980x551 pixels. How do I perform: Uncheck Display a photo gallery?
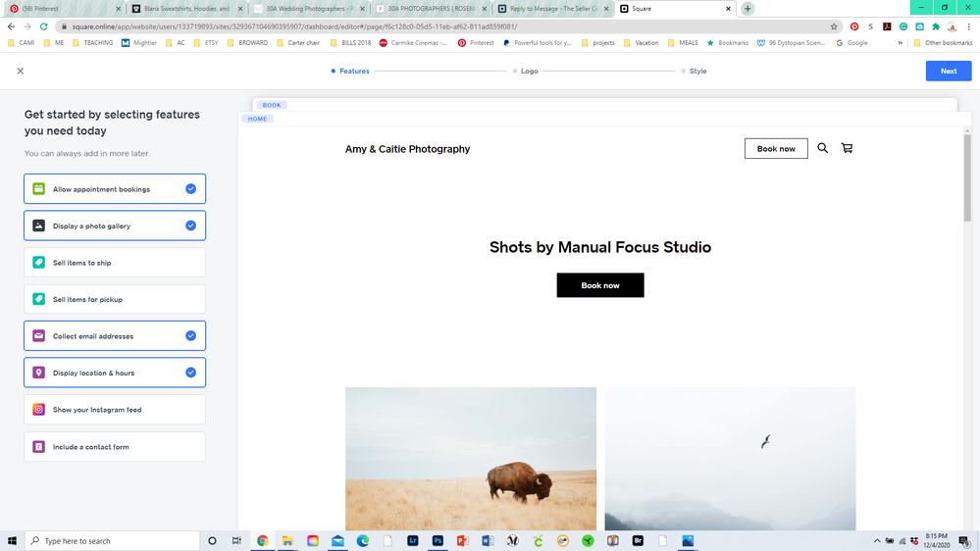tap(190, 225)
